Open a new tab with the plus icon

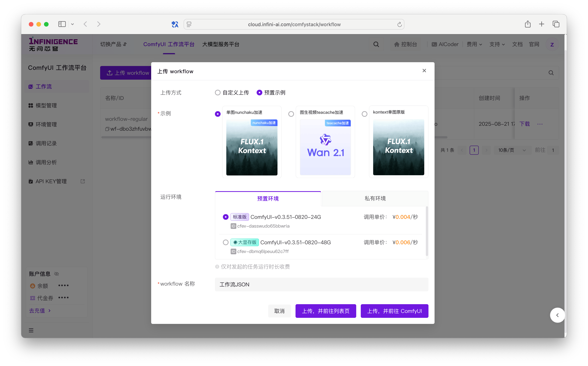[x=542, y=24]
